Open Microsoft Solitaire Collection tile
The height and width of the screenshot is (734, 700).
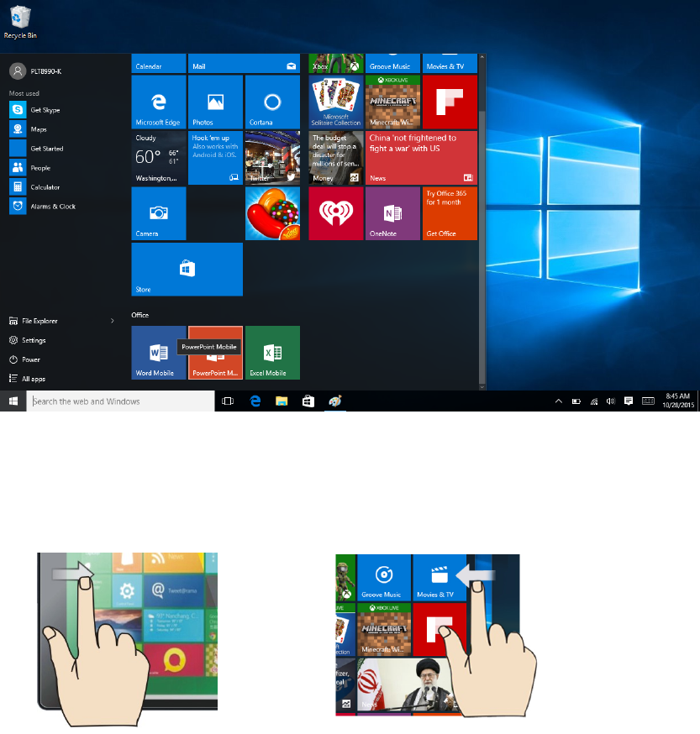(x=336, y=102)
